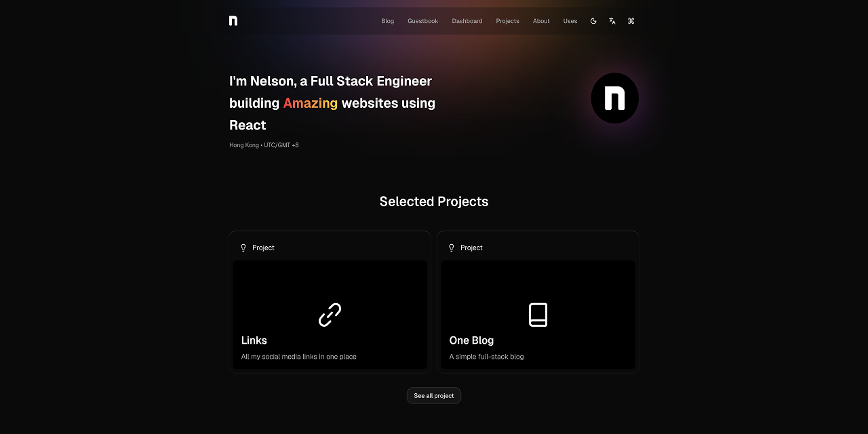
Task: Click the book icon on One Blog card
Action: [538, 315]
